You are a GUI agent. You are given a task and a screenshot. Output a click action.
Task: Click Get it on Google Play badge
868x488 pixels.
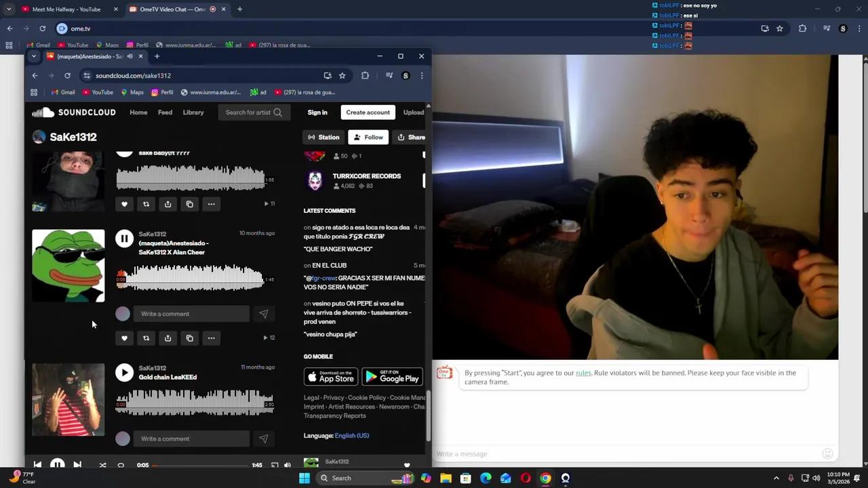tap(392, 378)
